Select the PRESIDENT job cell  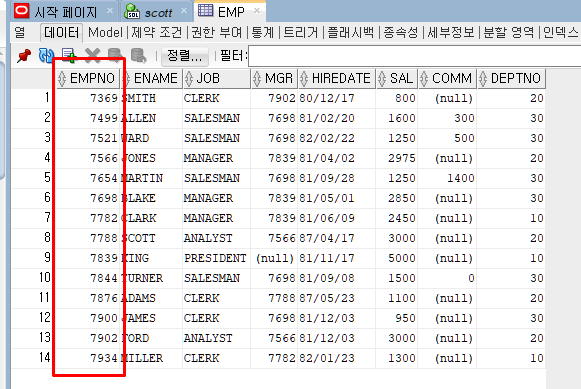[216, 258]
